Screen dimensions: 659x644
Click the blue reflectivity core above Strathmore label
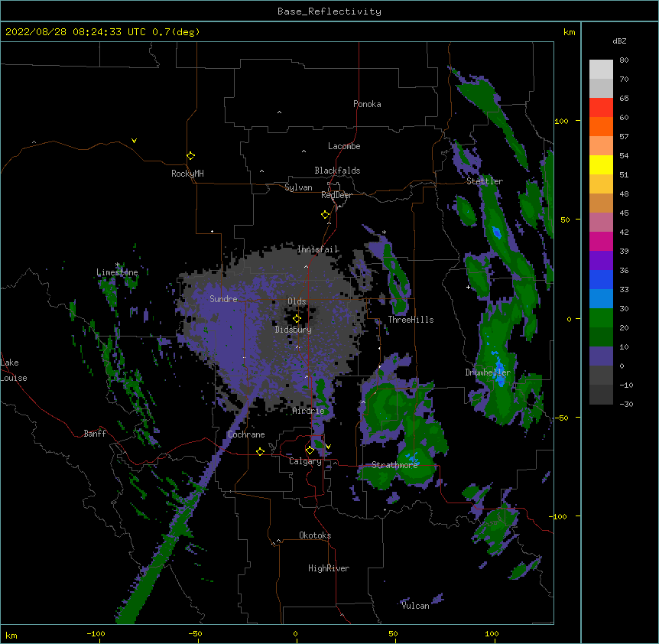pos(412,457)
